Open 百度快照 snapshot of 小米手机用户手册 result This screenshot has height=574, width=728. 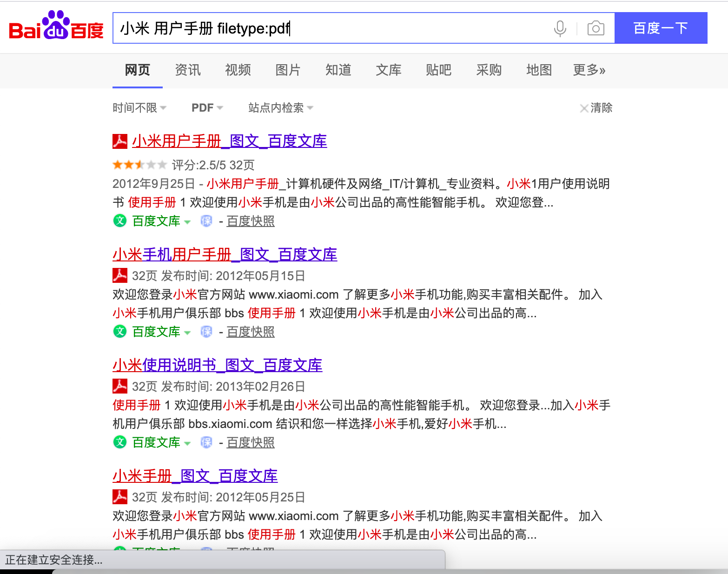tap(251, 332)
